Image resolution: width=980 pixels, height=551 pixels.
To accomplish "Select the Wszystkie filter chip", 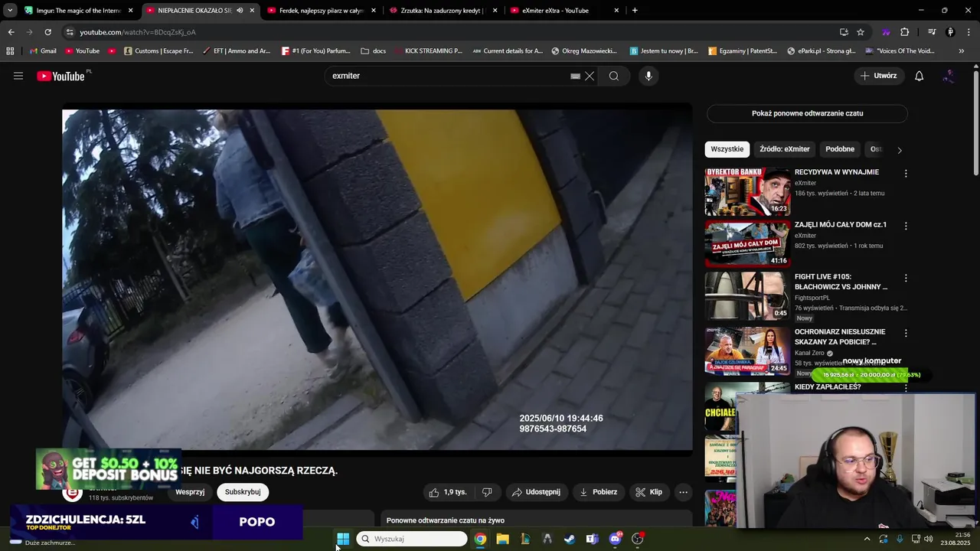I will (x=727, y=149).
